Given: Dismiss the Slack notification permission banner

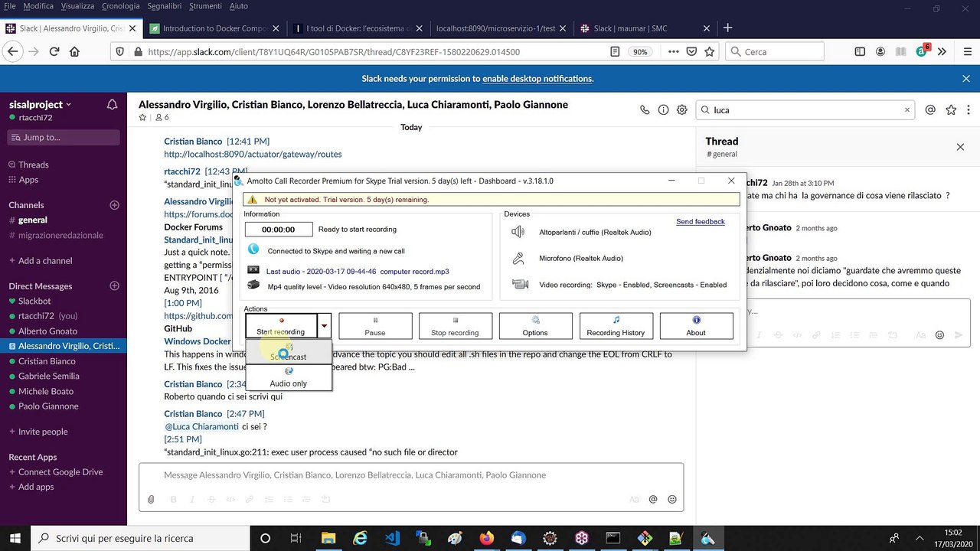Looking at the screenshot, I should click(x=966, y=79).
